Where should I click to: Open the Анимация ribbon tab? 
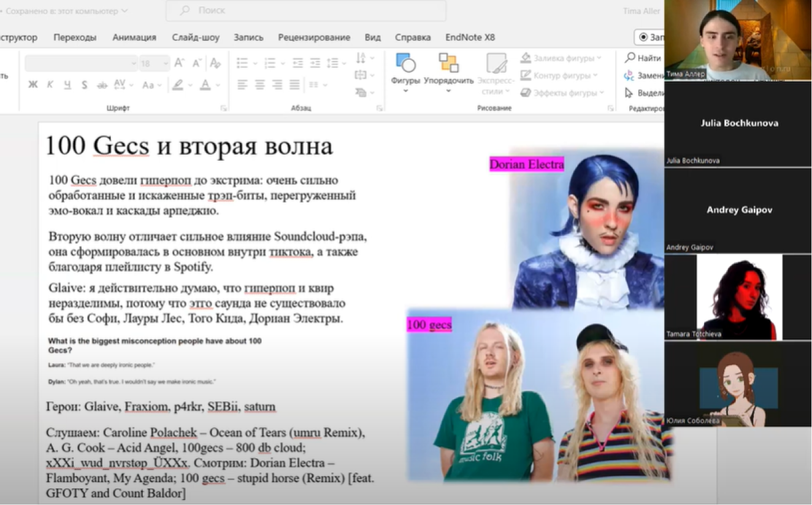tap(134, 37)
